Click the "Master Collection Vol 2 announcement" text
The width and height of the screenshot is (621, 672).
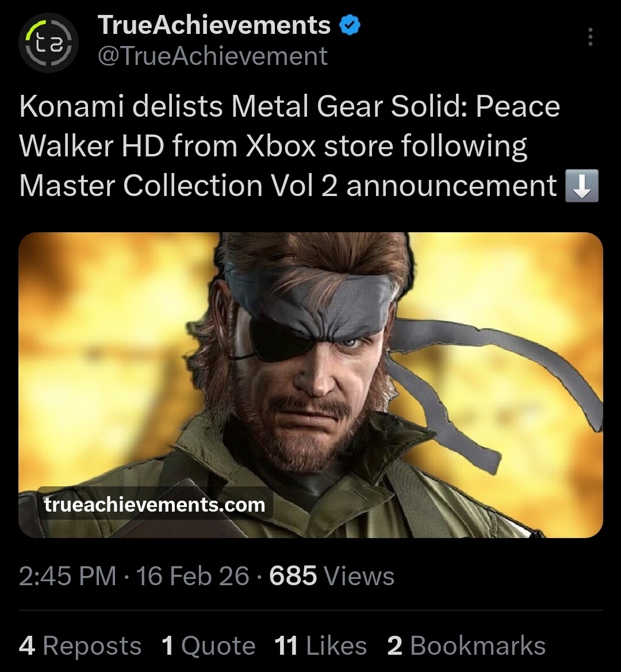[287, 186]
